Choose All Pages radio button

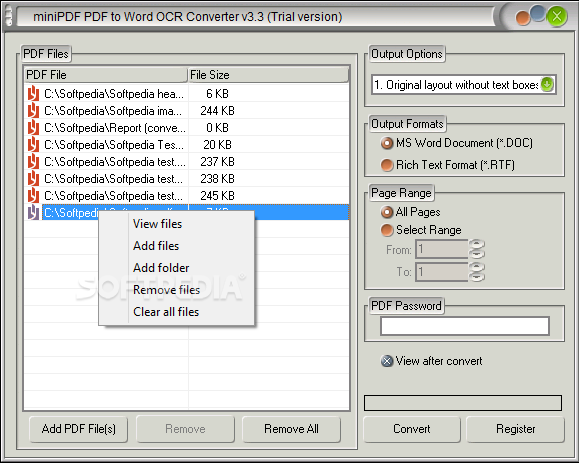[x=411, y=212]
